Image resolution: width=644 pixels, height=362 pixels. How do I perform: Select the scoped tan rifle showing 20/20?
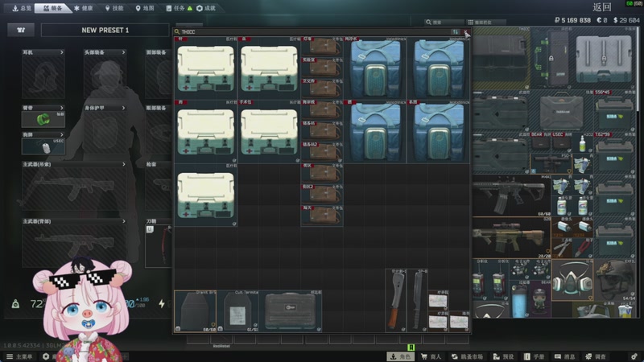(x=511, y=238)
